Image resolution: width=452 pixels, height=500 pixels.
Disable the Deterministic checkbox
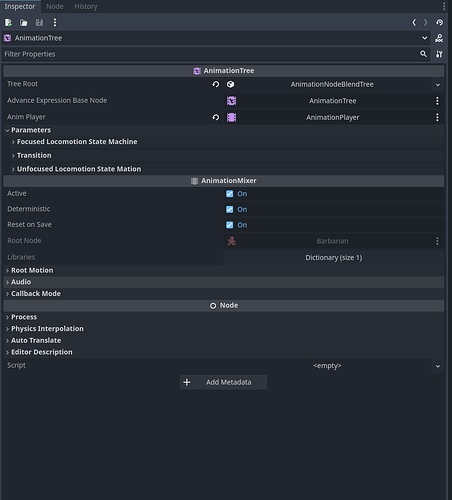230,209
